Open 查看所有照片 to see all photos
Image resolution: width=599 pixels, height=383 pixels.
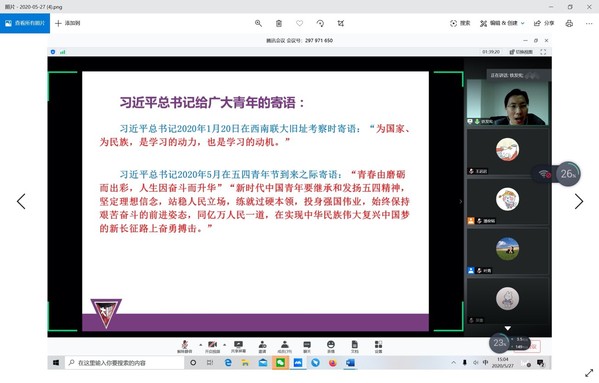pos(25,23)
